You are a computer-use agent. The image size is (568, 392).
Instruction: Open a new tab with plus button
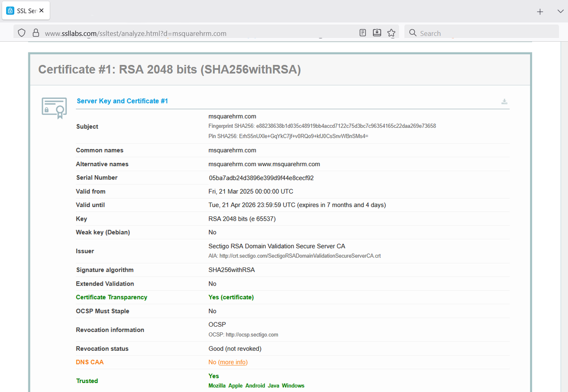pos(540,12)
